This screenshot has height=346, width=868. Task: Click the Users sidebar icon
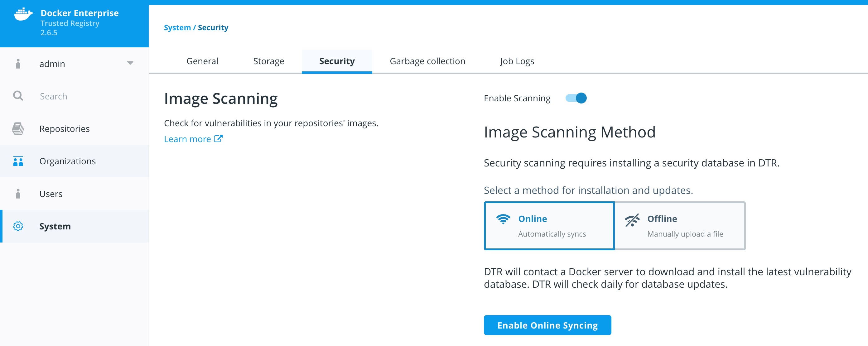click(18, 193)
